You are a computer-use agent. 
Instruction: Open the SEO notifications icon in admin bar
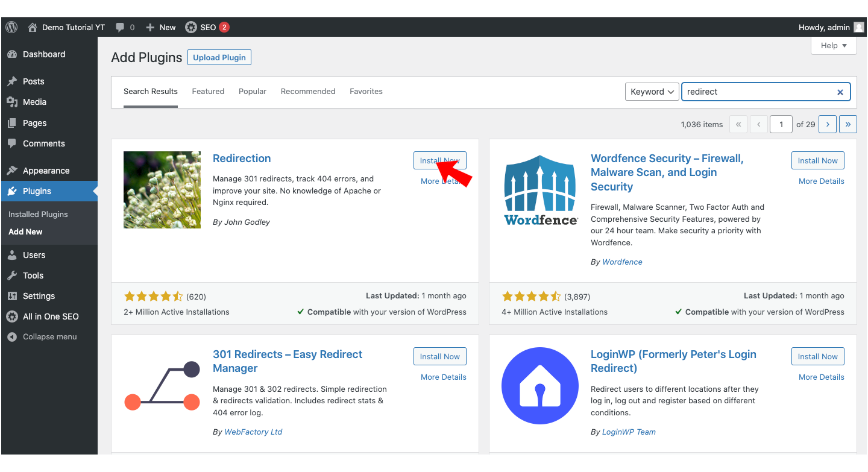pyautogui.click(x=207, y=27)
